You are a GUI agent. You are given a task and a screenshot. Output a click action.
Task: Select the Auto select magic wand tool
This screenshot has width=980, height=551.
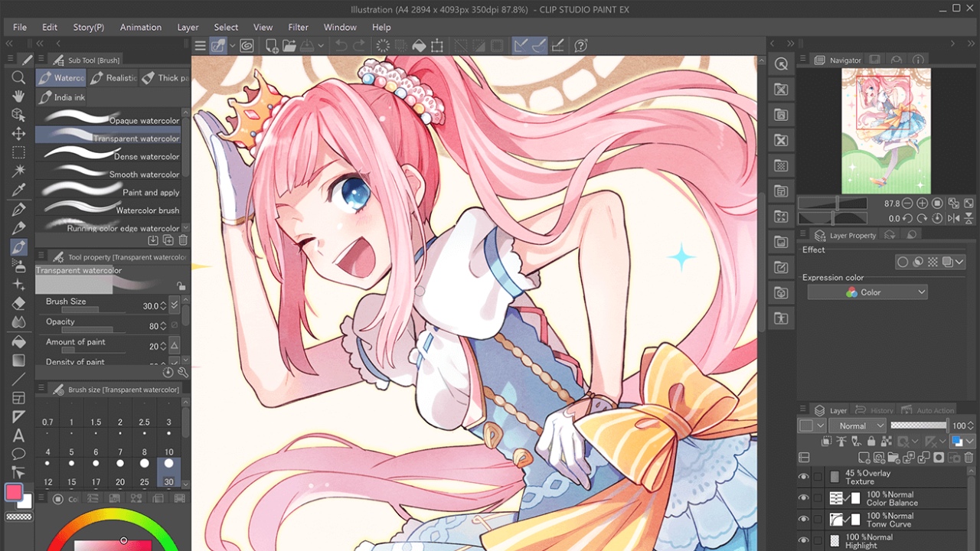coord(19,171)
